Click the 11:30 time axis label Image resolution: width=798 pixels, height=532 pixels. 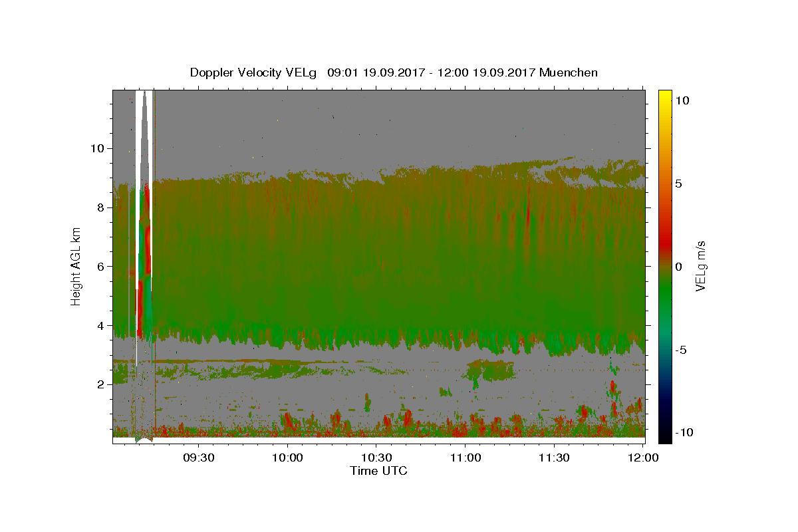click(554, 458)
